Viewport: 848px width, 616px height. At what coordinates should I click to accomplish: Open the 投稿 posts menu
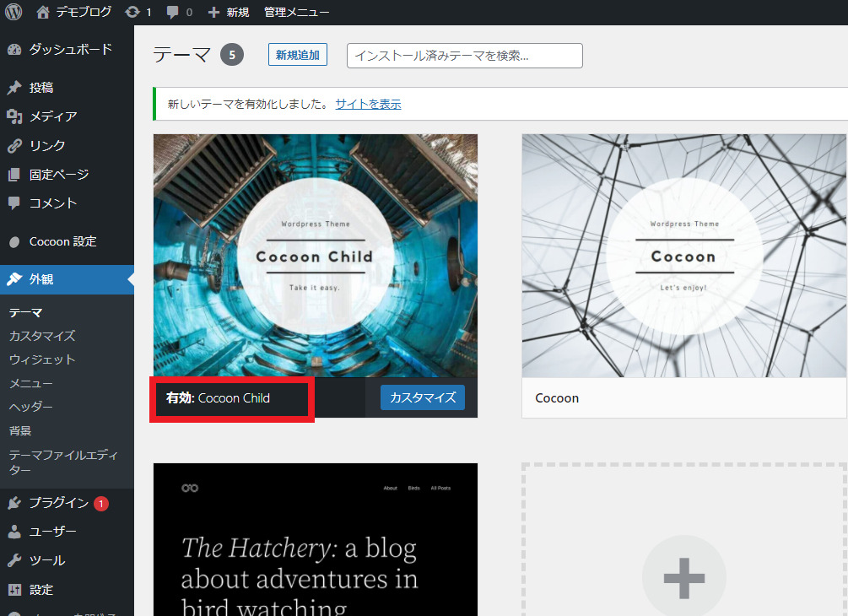point(41,88)
